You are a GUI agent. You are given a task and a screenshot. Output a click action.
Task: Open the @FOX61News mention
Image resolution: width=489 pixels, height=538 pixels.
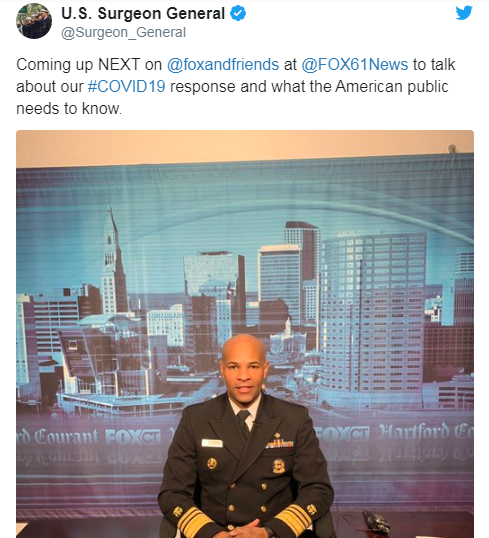(354, 65)
